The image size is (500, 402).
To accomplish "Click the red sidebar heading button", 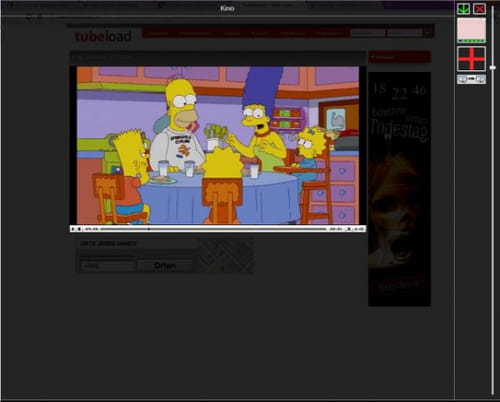I will [x=399, y=57].
